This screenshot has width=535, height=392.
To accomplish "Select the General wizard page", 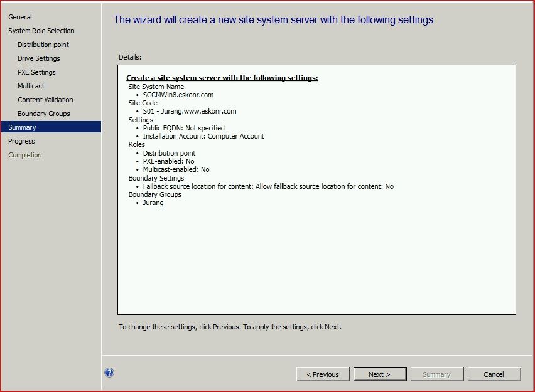I will click(20, 17).
